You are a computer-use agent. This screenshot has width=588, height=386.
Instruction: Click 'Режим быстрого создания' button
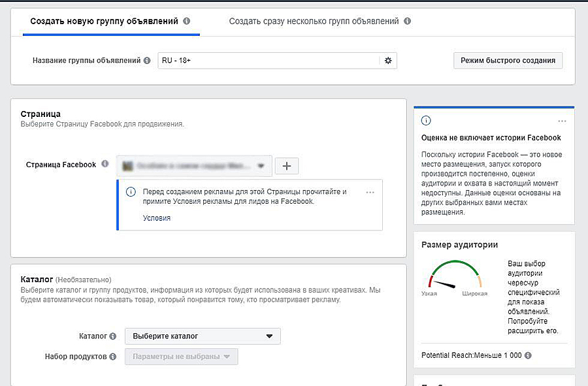tap(508, 61)
